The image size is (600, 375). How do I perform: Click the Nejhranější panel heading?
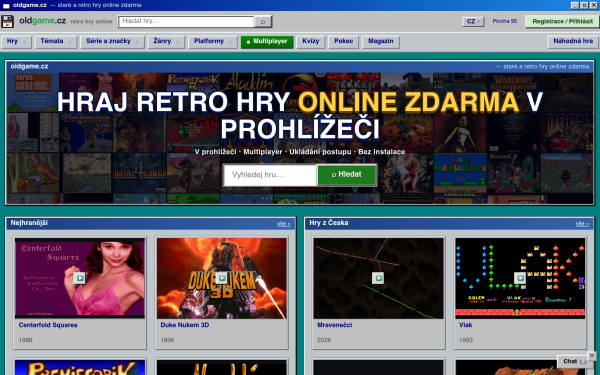pos(29,223)
